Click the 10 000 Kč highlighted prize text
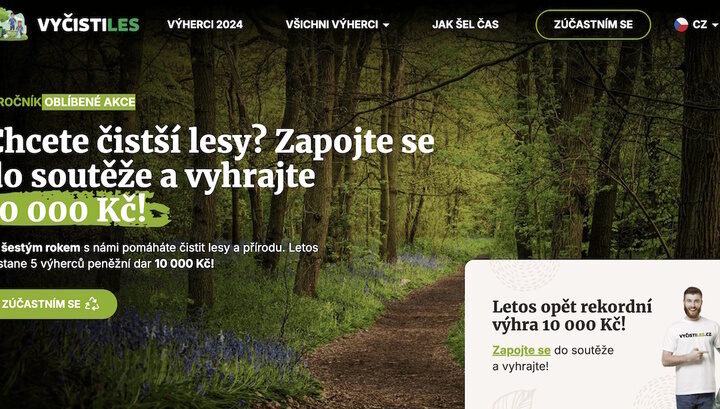The image size is (720, 409). 73,210
